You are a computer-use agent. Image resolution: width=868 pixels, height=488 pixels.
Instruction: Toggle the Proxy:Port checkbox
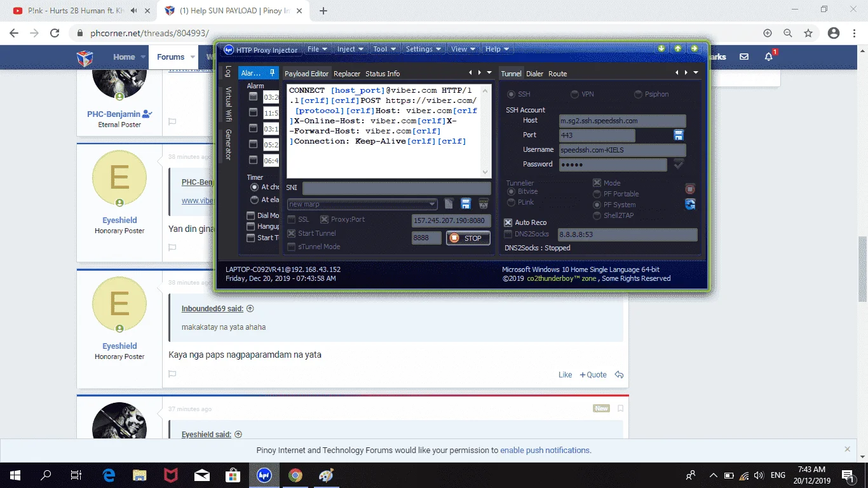324,219
